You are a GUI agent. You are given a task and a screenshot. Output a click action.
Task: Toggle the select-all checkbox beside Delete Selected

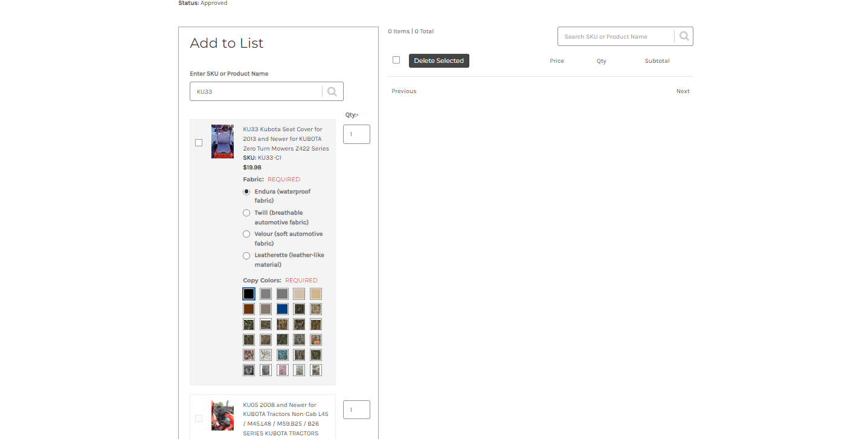point(396,60)
